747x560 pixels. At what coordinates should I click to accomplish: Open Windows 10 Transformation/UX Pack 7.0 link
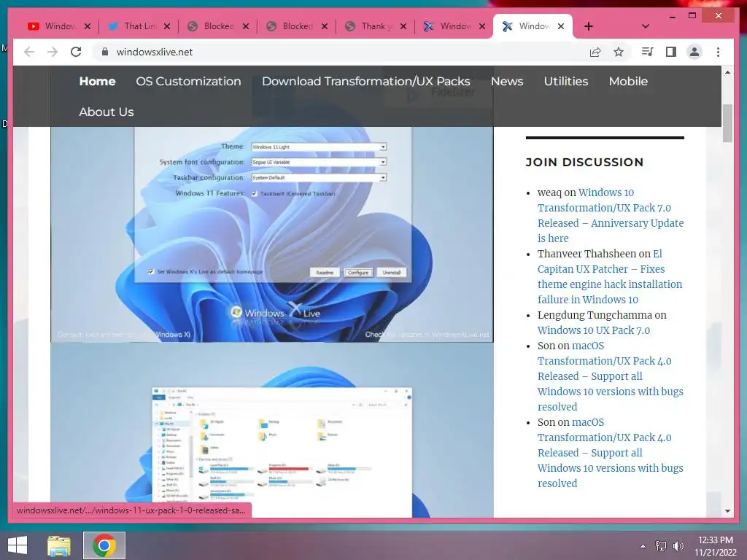click(x=611, y=215)
